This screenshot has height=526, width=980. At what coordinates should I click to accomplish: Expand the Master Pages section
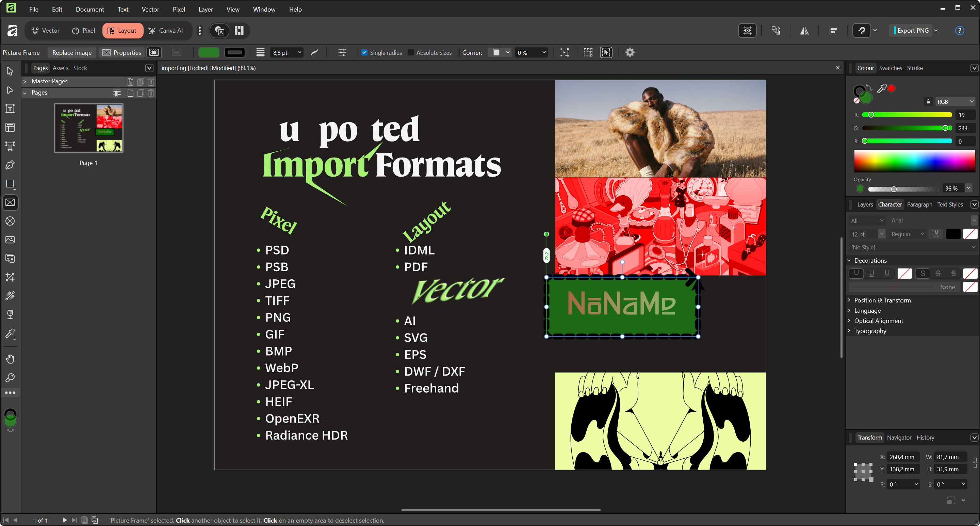pyautogui.click(x=25, y=81)
